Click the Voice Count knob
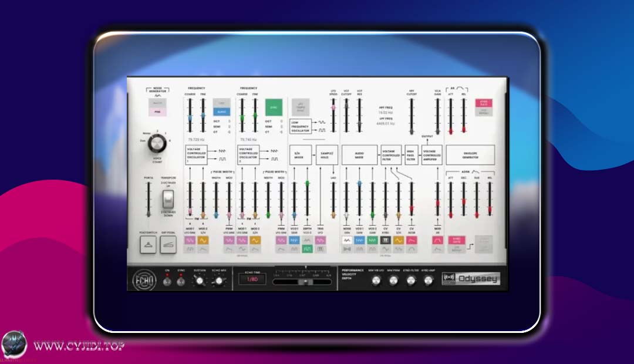This screenshot has width=634, height=364. [x=157, y=144]
